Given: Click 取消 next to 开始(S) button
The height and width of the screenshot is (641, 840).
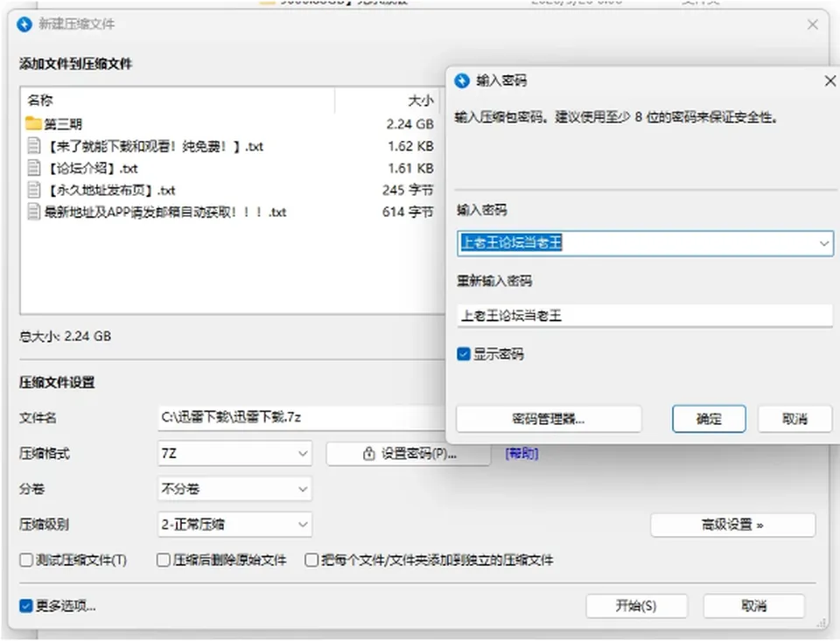Looking at the screenshot, I should (753, 606).
